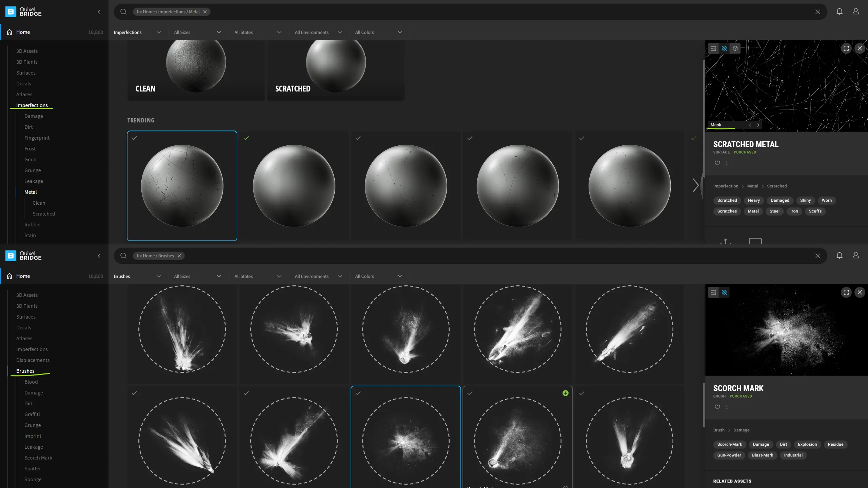868x488 pixels.
Task: Open Displacements in the Brushes window sidebar
Action: pyautogui.click(x=33, y=360)
